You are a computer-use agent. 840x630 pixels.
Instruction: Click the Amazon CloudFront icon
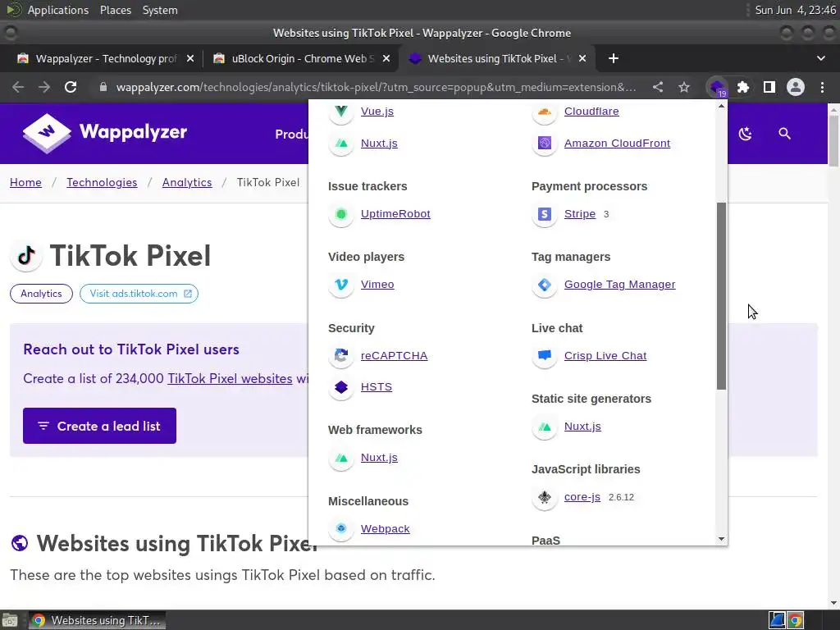tap(545, 143)
